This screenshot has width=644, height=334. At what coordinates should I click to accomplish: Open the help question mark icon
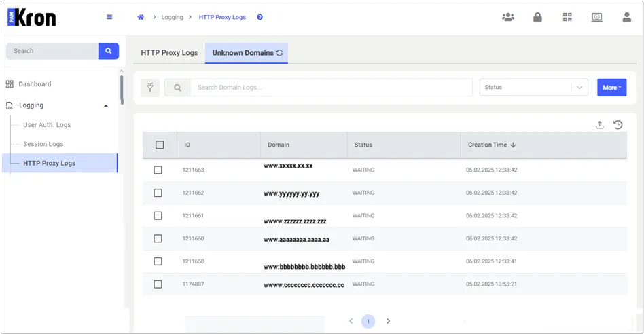260,17
